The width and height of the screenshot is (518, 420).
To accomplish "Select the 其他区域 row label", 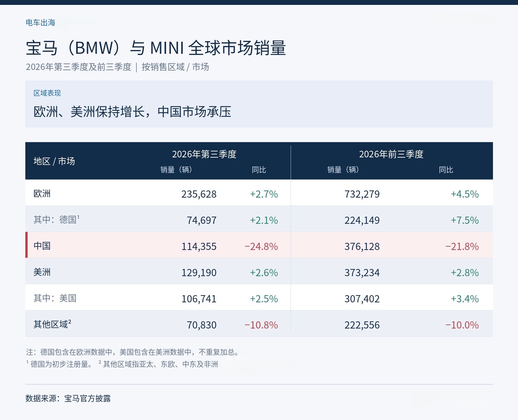I will click(52, 324).
